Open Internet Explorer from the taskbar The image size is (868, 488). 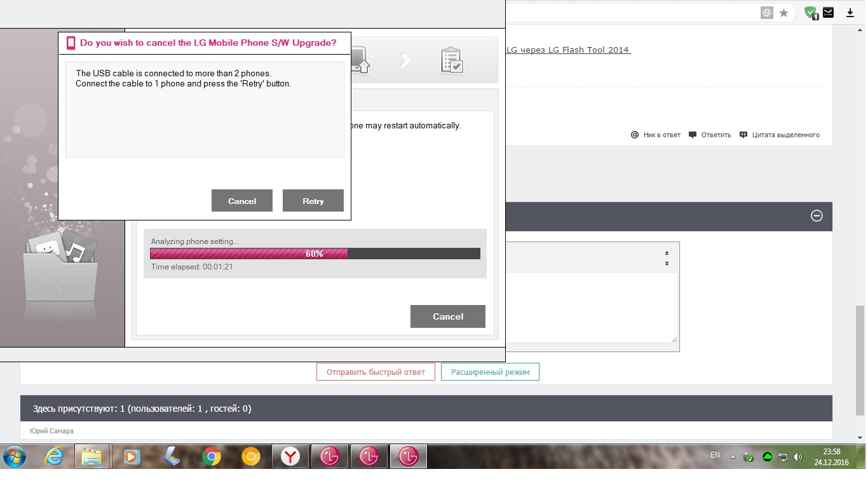(54, 456)
